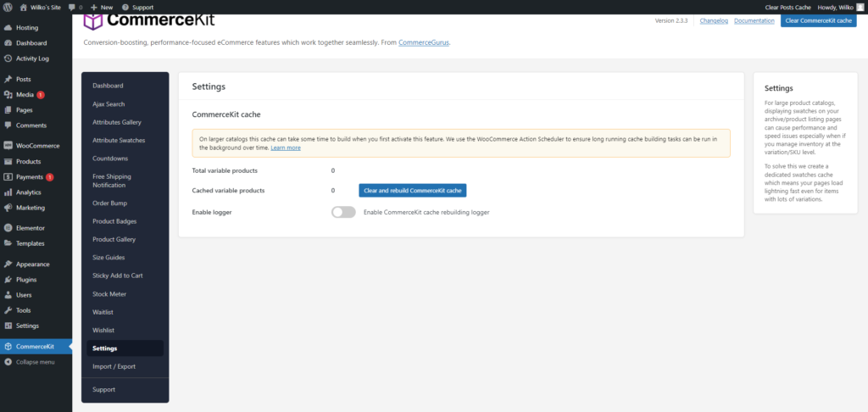868x412 pixels.
Task: Click the Media notification badge
Action: click(x=41, y=95)
